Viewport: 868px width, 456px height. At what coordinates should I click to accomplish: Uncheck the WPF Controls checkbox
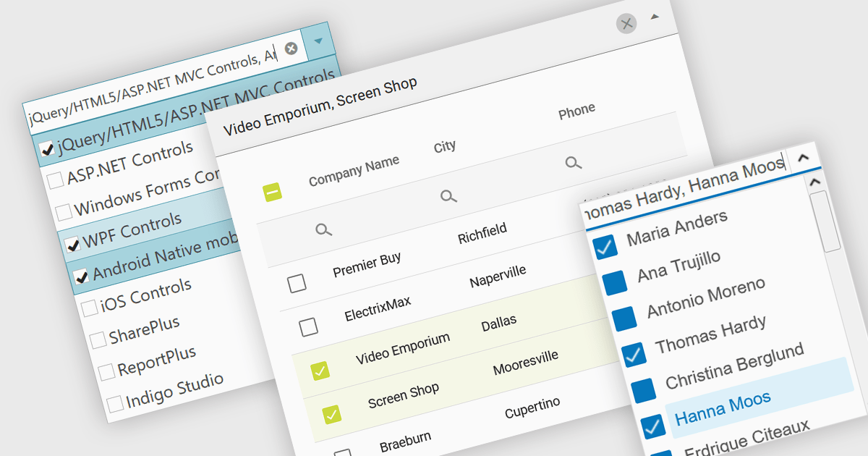point(72,244)
